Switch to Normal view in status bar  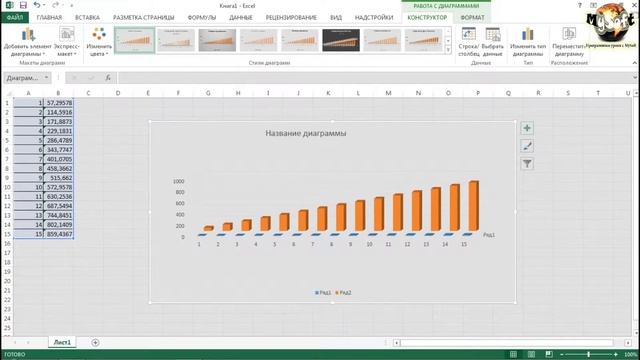click(x=513, y=354)
